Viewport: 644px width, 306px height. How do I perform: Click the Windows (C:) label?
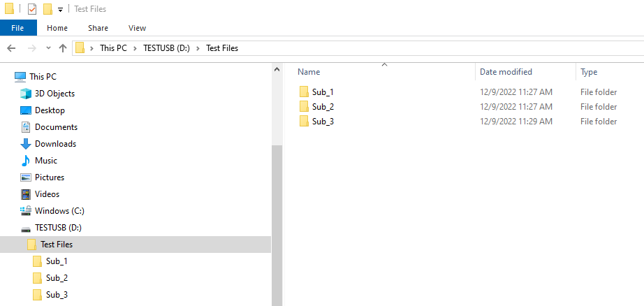tap(59, 211)
